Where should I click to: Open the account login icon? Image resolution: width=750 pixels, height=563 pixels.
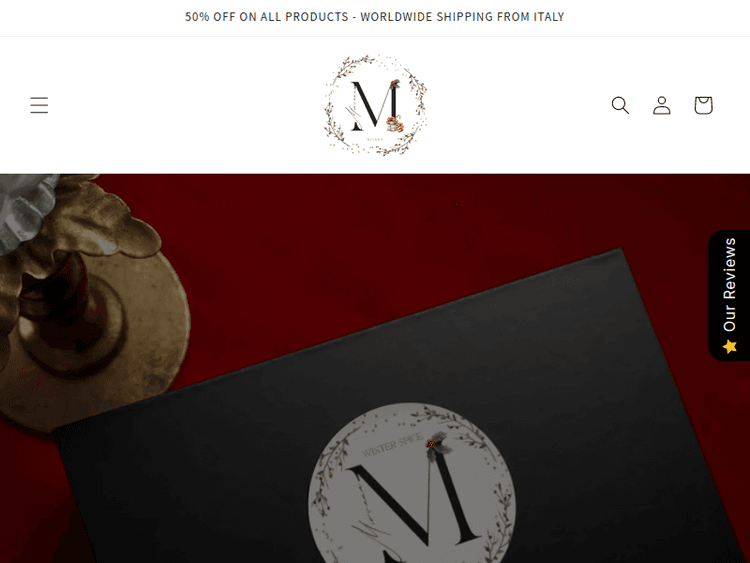click(662, 105)
